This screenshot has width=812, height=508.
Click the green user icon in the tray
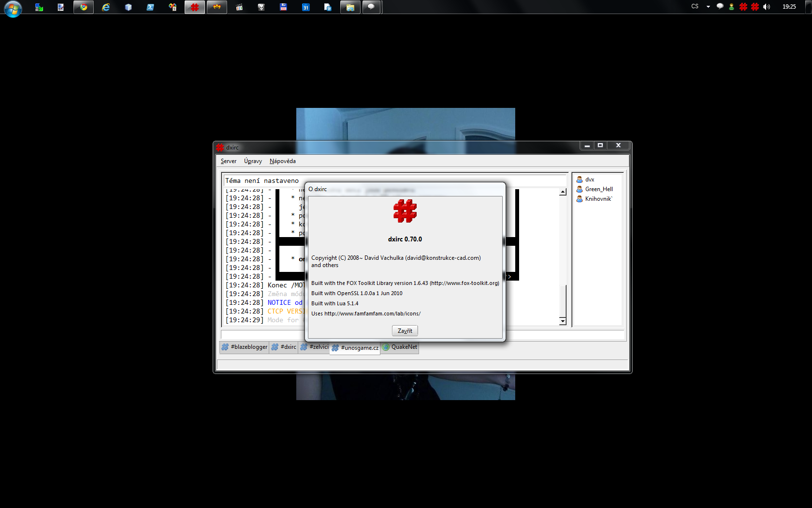click(x=731, y=7)
